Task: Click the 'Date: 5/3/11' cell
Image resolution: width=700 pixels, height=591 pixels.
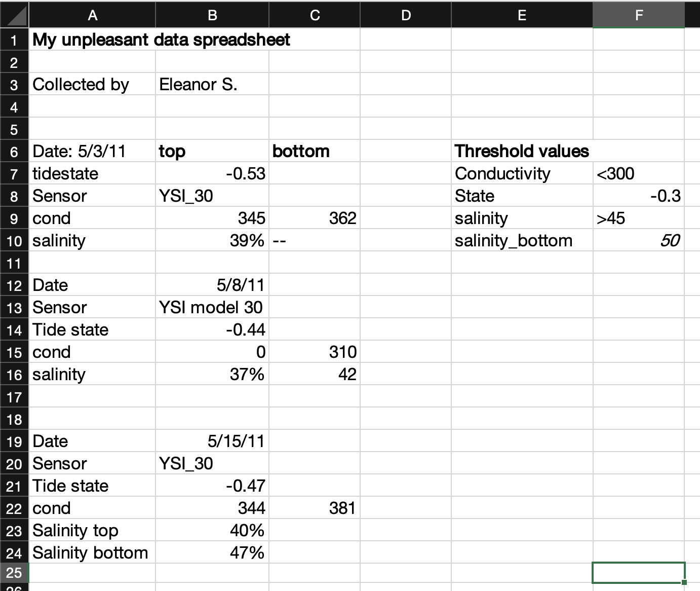Action: (93, 151)
